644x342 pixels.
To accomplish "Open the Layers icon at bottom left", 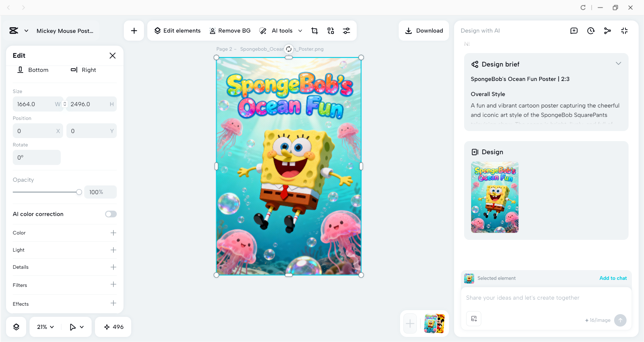I will [x=16, y=326].
